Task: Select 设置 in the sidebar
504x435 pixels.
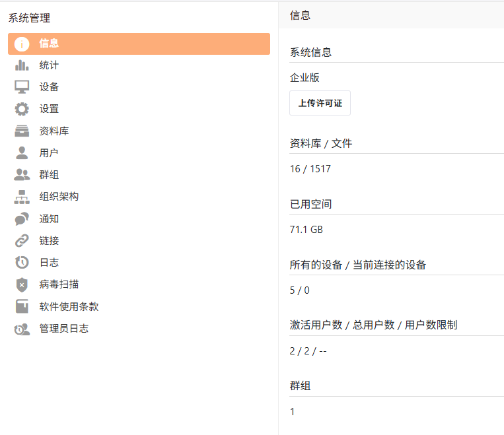Action: (x=49, y=109)
